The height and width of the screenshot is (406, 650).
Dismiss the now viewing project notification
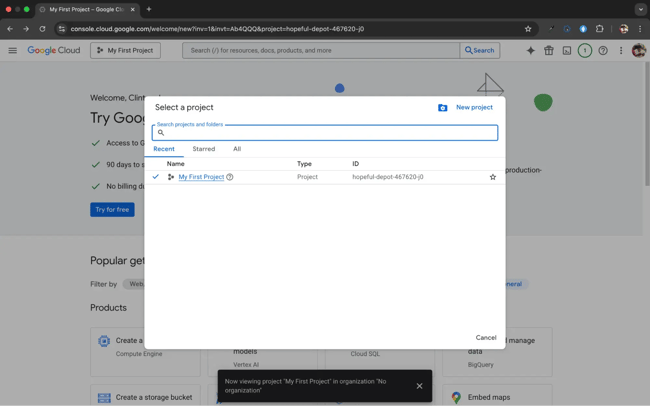(x=419, y=386)
